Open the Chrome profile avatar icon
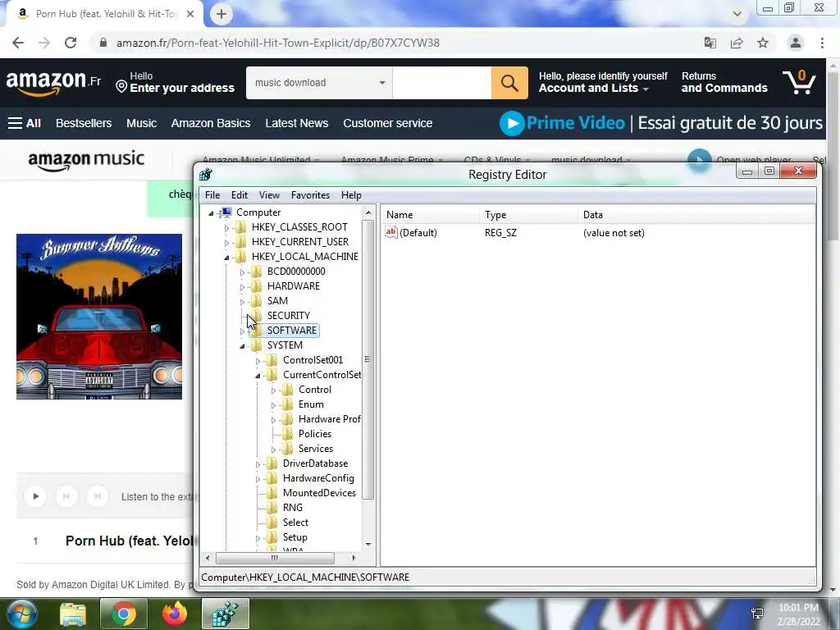Screen dimensions: 840x630 click(796, 43)
